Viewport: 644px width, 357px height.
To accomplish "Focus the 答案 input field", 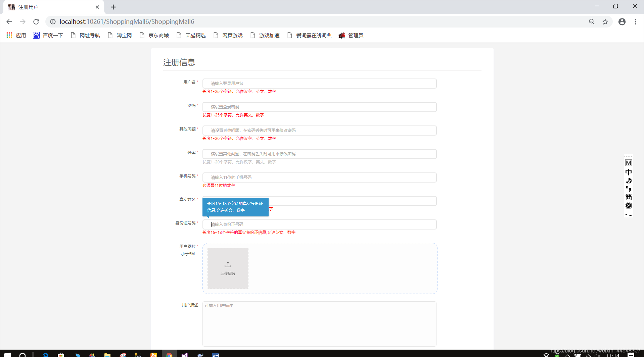I will 319,154.
